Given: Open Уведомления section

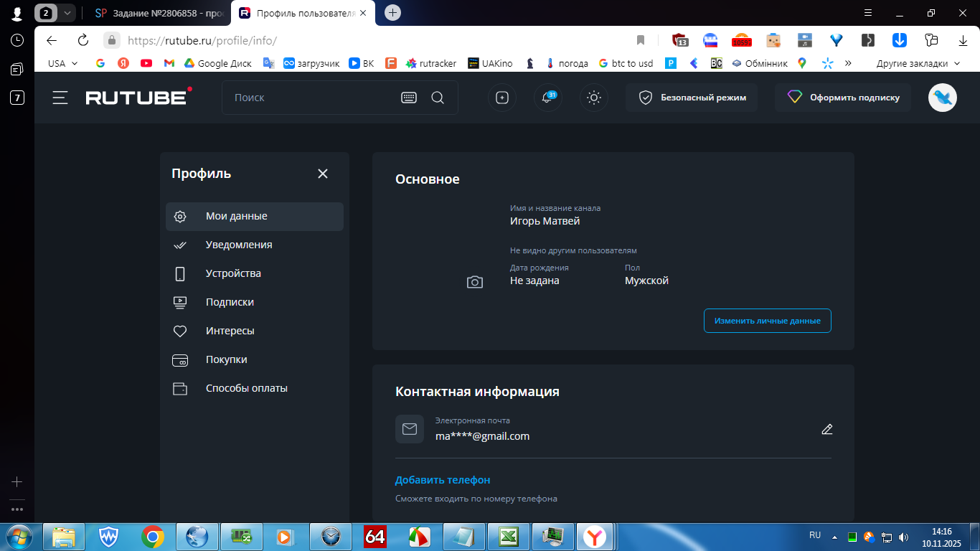Looking at the screenshot, I should coord(255,245).
